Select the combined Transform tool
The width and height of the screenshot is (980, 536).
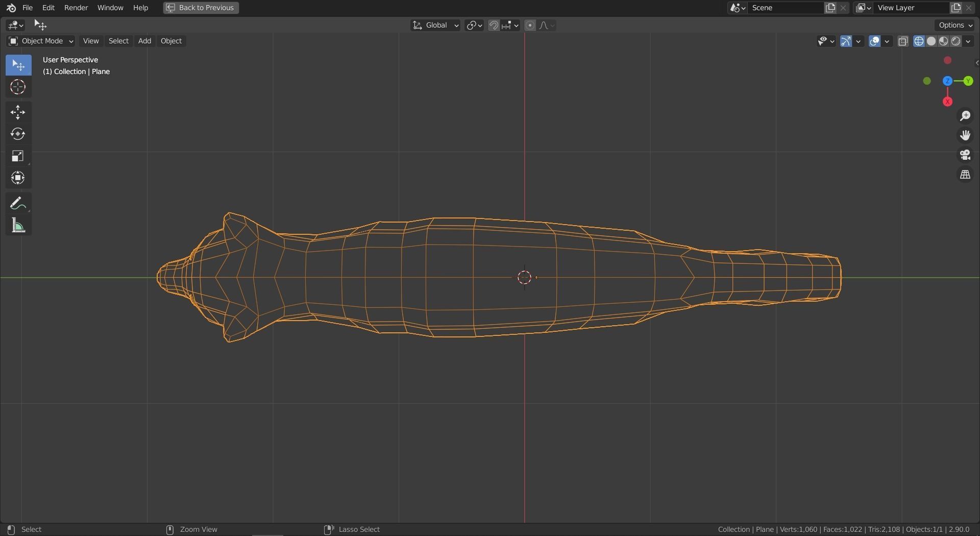pyautogui.click(x=18, y=178)
